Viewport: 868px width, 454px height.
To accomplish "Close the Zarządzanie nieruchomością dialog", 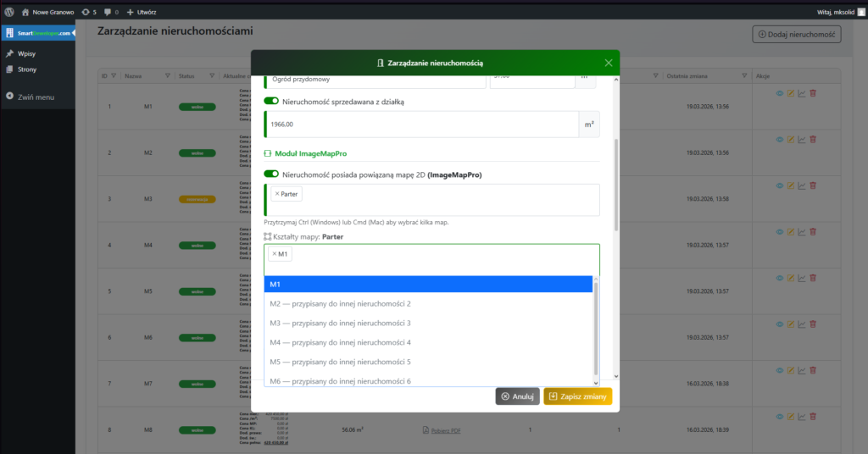I will point(609,63).
